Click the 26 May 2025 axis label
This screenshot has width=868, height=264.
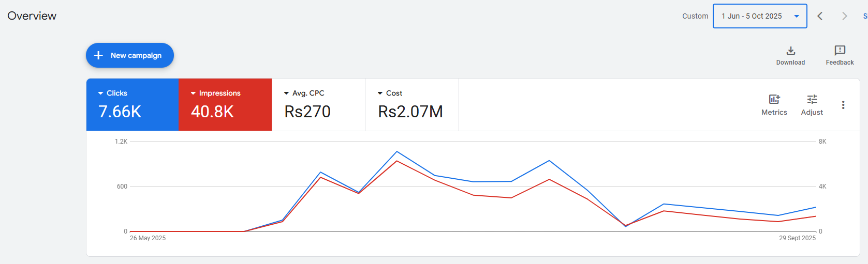coord(148,238)
